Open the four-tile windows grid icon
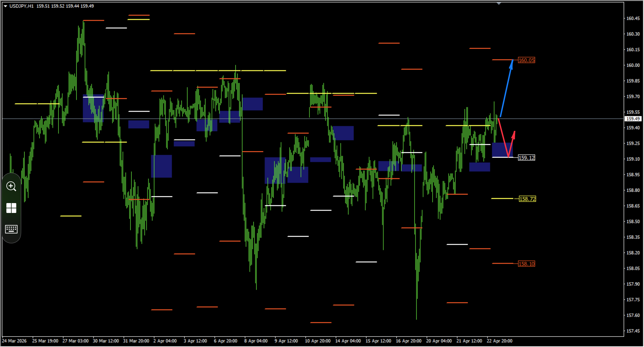This screenshot has height=347, width=644. point(11,208)
